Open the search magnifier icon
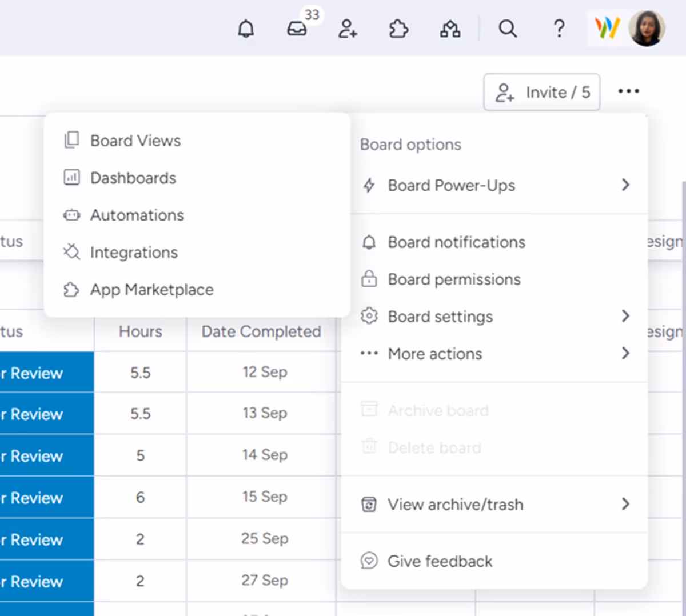Image resolution: width=686 pixels, height=616 pixels. 508,28
